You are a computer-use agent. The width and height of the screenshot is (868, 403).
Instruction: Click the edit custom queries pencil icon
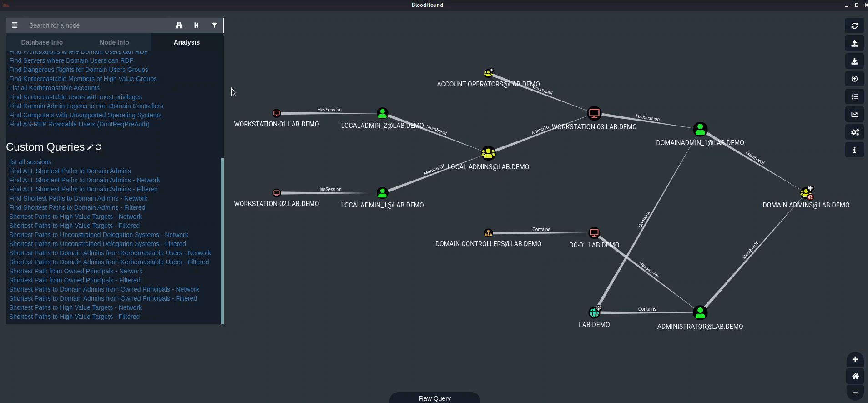coord(90,147)
